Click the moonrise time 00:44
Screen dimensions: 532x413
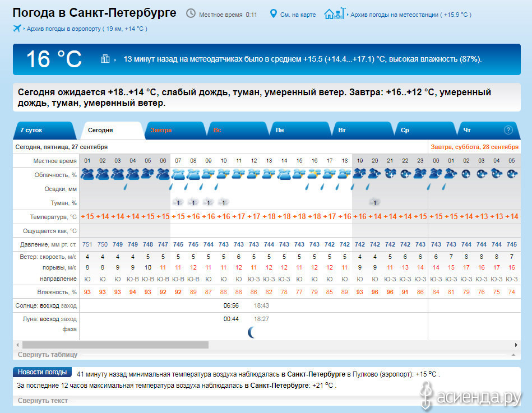click(x=231, y=319)
